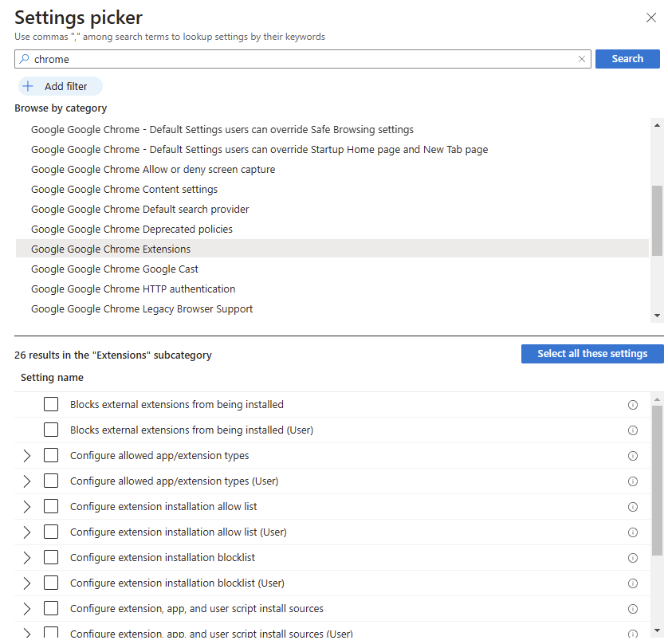Close the Settings picker pane
The width and height of the screenshot is (668, 644).
[651, 18]
